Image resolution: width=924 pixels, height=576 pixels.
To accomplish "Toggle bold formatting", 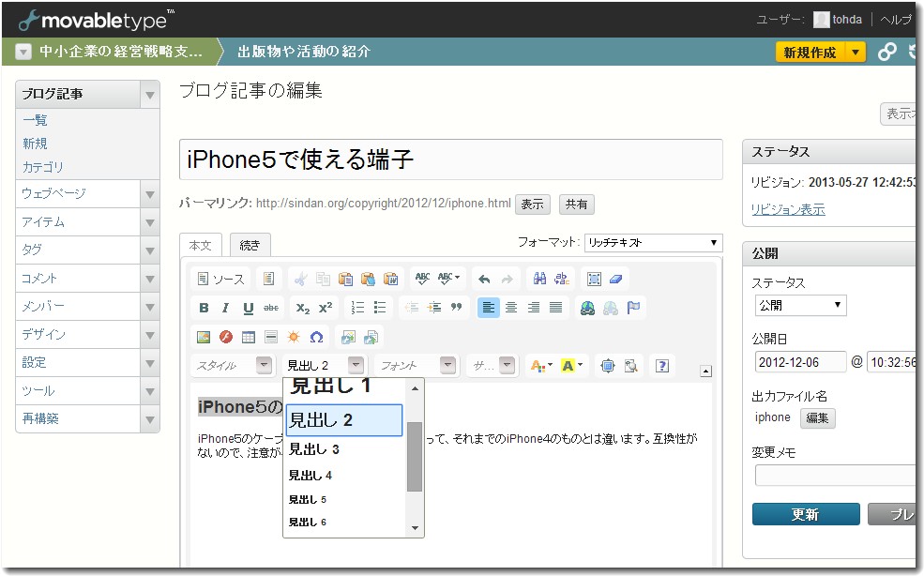I will (204, 308).
